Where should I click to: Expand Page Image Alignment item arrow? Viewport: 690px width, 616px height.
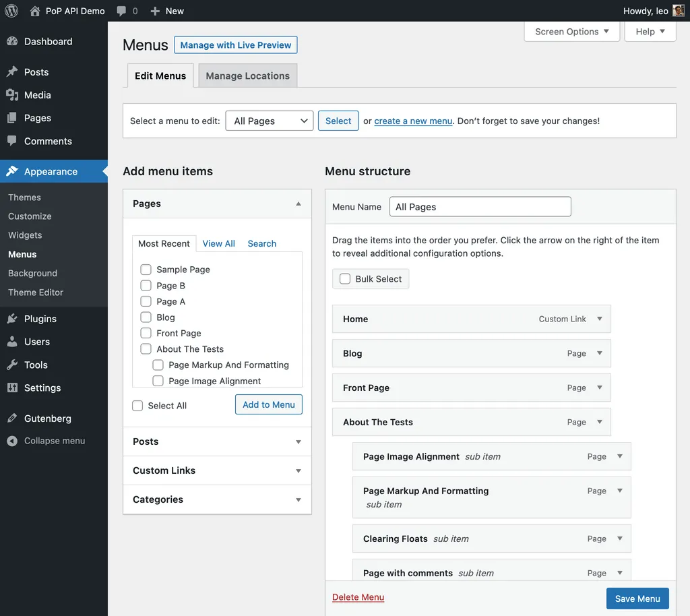coord(620,456)
